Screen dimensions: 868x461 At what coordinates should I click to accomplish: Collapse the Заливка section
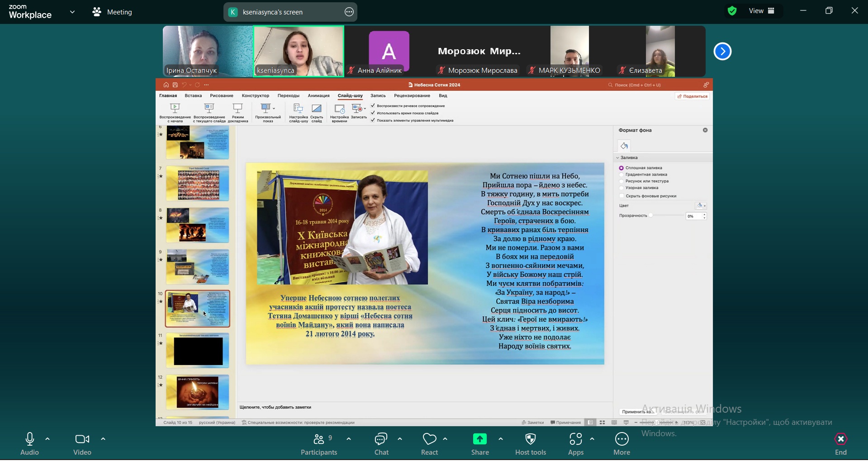[x=618, y=158]
